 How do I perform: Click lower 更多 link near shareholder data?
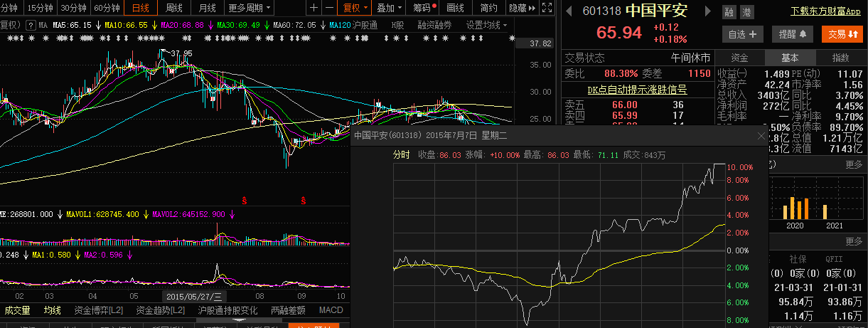[x=854, y=243]
